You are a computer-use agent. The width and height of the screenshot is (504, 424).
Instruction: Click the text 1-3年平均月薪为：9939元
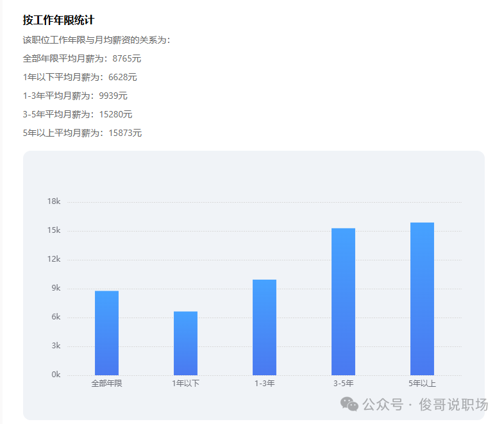point(75,96)
